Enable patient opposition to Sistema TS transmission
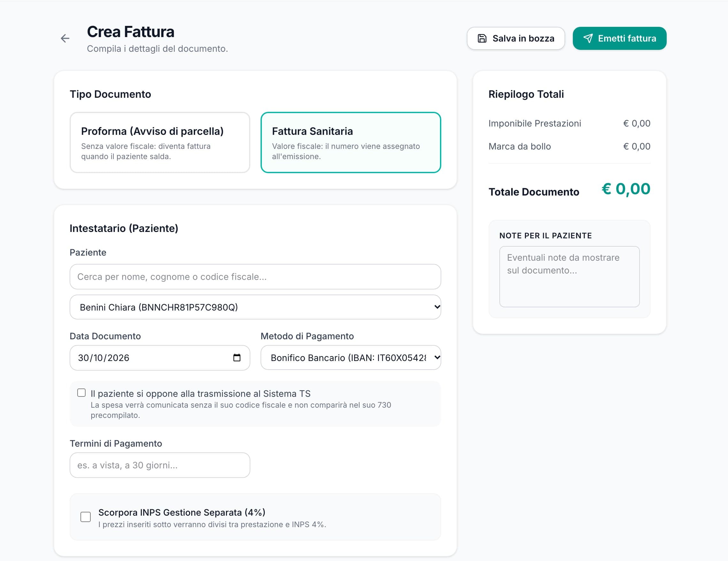Image resolution: width=728 pixels, height=561 pixels. [x=81, y=393]
